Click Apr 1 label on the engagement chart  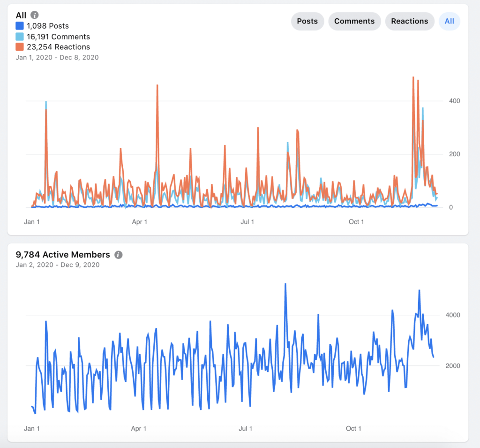pyautogui.click(x=140, y=222)
